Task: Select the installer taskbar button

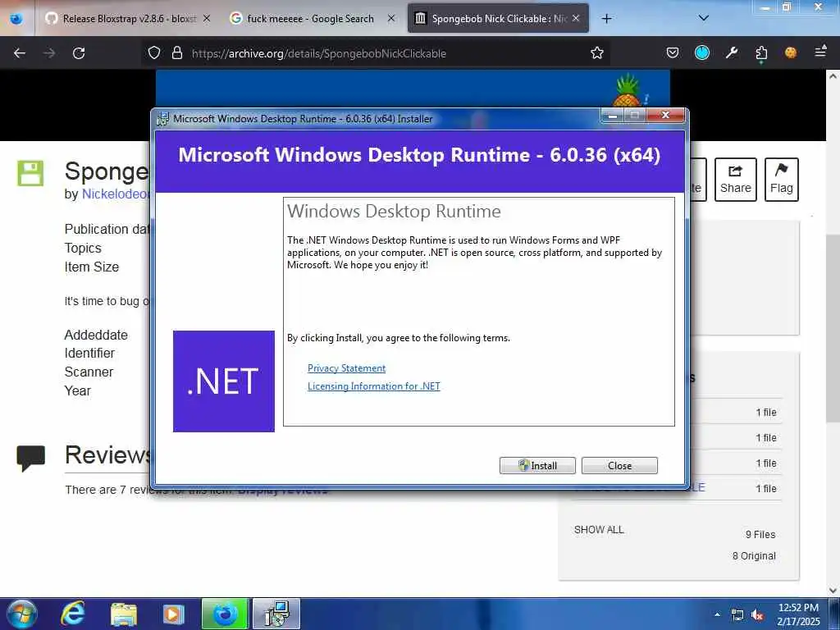Action: [x=276, y=614]
